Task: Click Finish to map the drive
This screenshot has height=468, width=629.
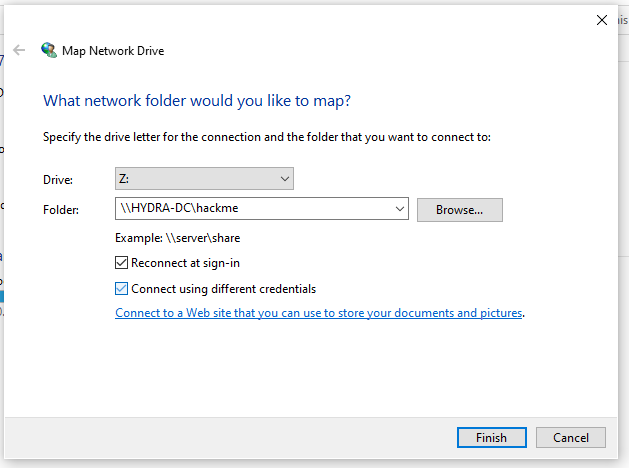Action: 492,437
